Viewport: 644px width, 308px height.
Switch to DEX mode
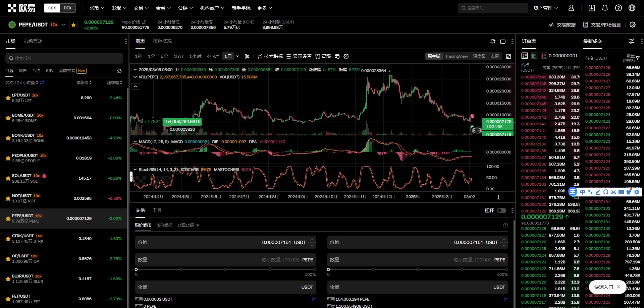(67, 8)
